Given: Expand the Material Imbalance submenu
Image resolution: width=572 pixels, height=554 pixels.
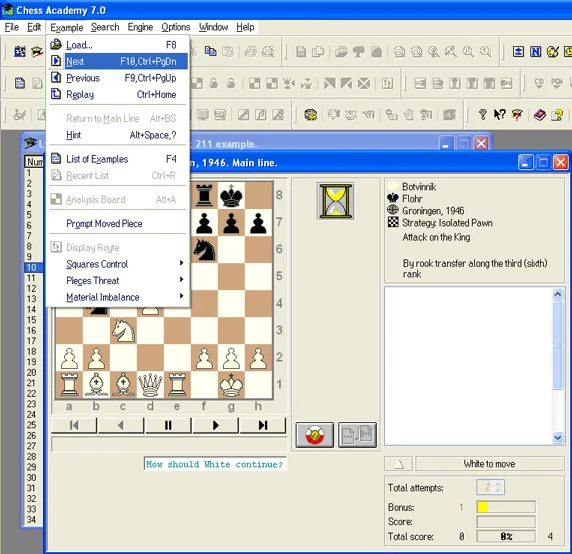Looking at the screenshot, I should 117,297.
